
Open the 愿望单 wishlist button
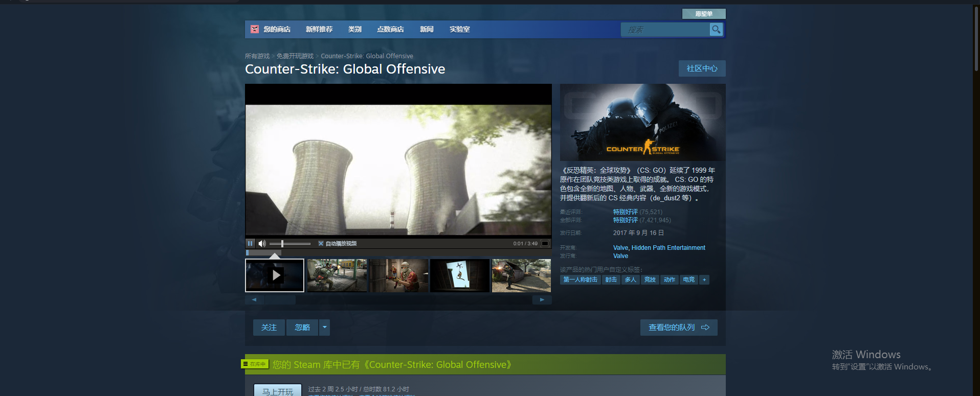click(x=704, y=14)
